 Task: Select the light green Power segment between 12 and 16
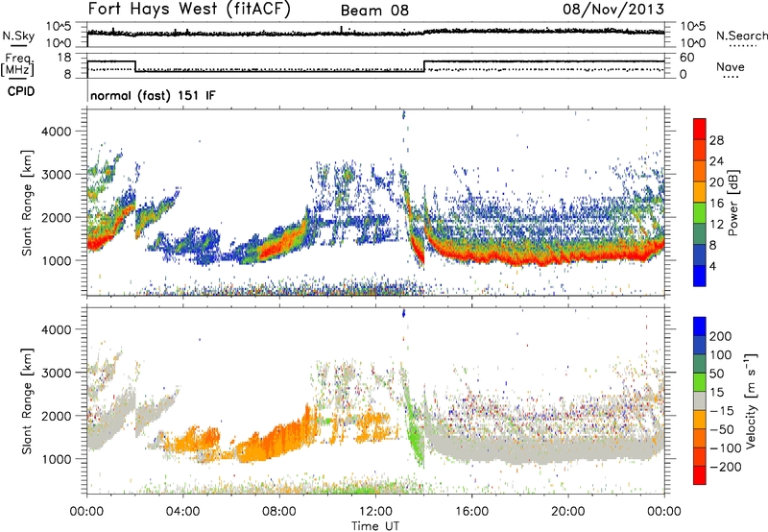(x=700, y=213)
